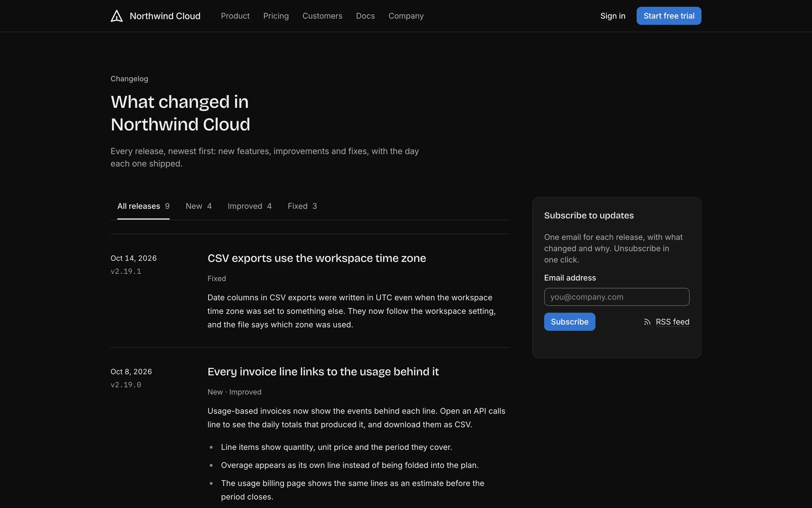This screenshot has height=508, width=812.
Task: Focus the Email address input field
Action: point(616,297)
